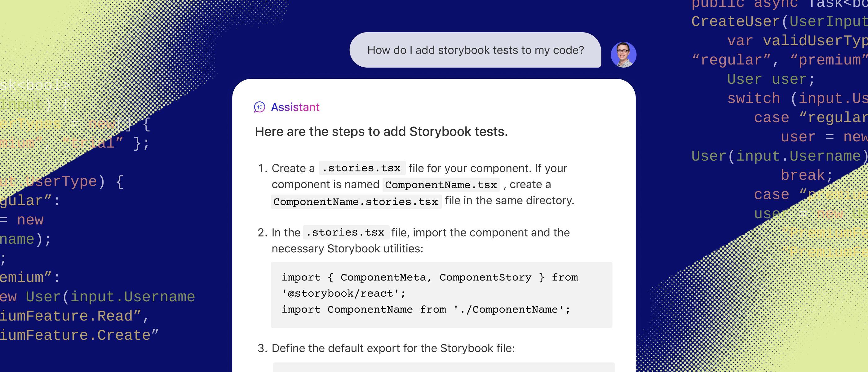Click the .stories.tsx code chip in step 2

pos(346,232)
